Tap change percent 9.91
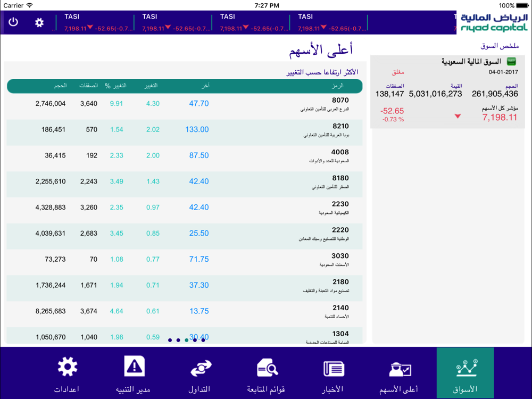 pos(117,104)
